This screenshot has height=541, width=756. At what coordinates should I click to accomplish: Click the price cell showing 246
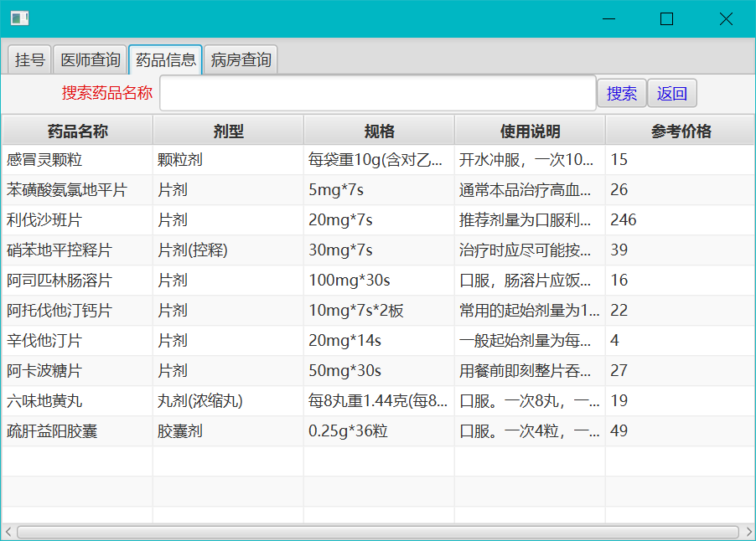click(x=681, y=220)
